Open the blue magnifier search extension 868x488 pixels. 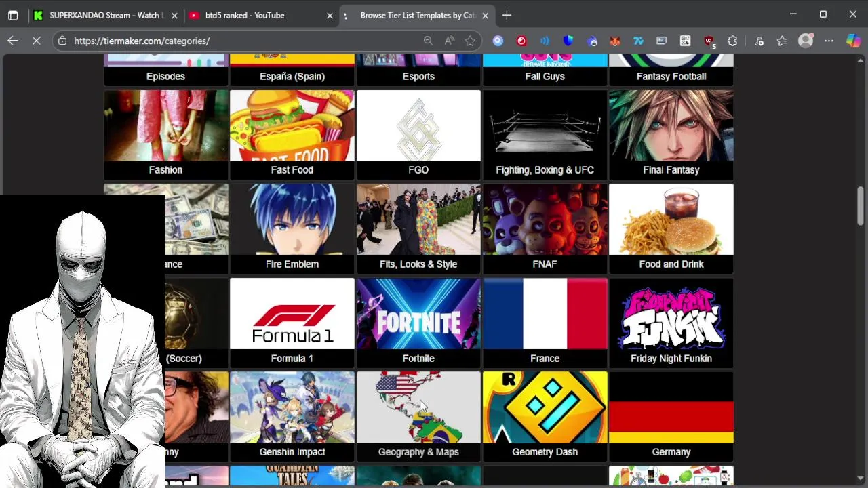pyautogui.click(x=498, y=41)
